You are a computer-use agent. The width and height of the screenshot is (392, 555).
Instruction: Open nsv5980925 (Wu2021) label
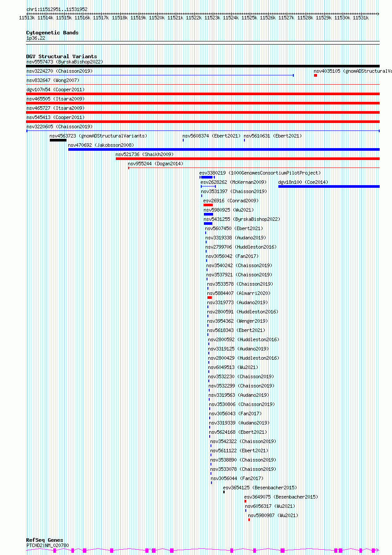[229, 210]
